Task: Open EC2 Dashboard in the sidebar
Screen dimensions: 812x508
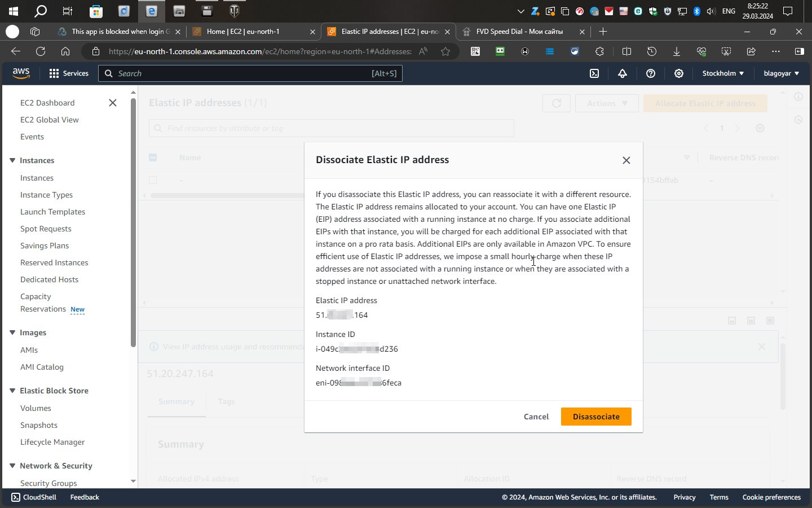Action: pyautogui.click(x=47, y=103)
